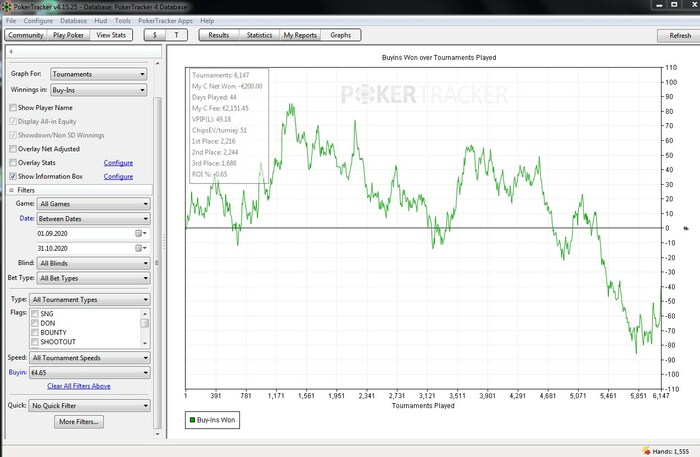Click the Tournaments: 6,147 info box line
The width and height of the screenshot is (700, 457).
coord(221,75)
